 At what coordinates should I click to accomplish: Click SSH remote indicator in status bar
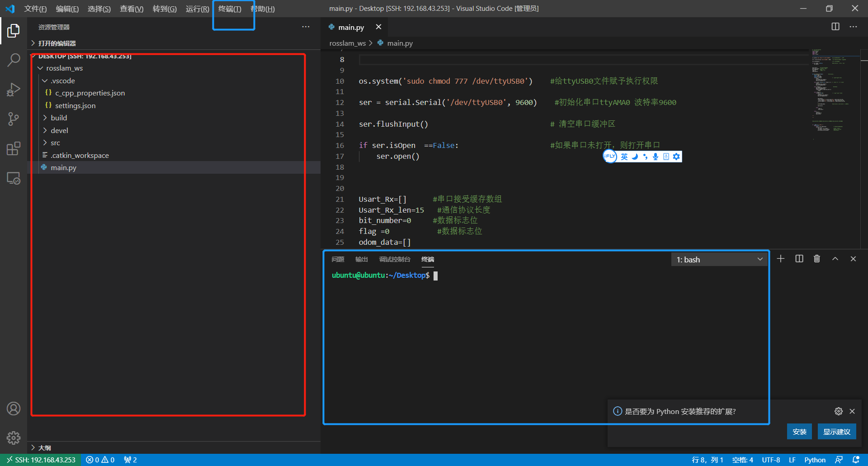click(41, 460)
